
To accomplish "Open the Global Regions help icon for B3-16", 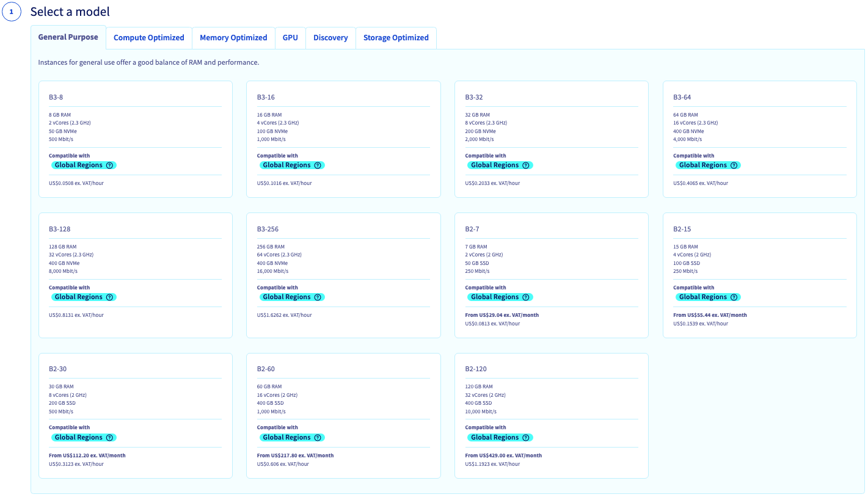I will tap(318, 165).
